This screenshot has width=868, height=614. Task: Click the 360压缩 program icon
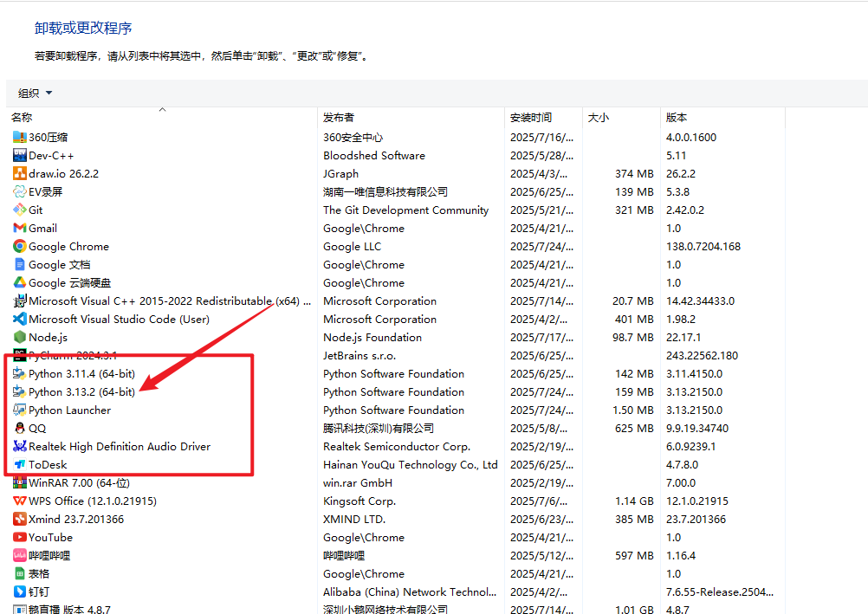click(x=19, y=137)
